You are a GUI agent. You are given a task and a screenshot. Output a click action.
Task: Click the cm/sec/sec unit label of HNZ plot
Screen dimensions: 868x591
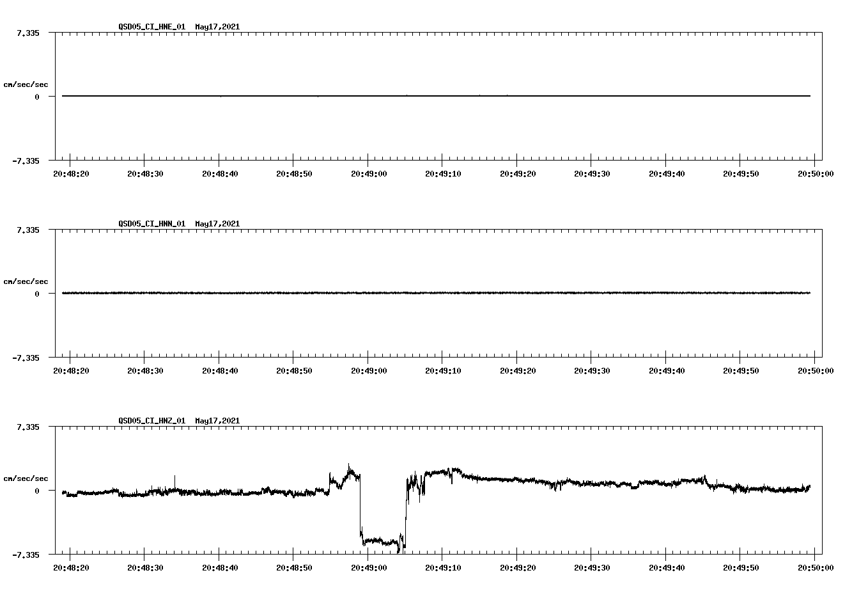(x=26, y=478)
